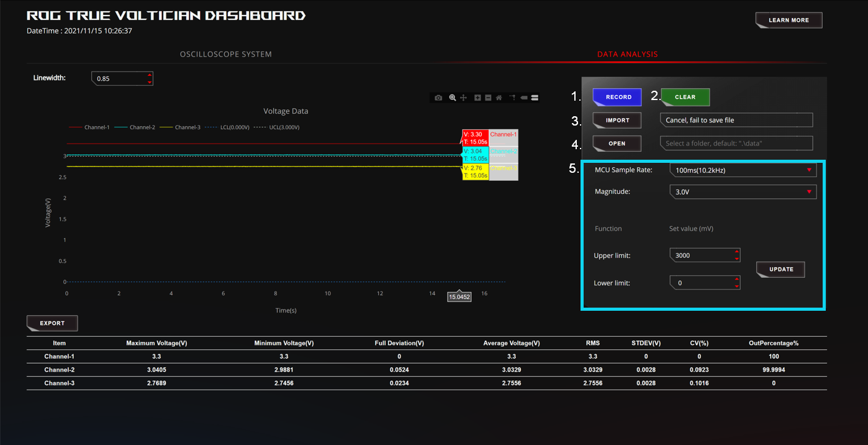This screenshot has height=445, width=868.
Task: Click the 3.0405 maximum voltage cell
Action: (156, 370)
